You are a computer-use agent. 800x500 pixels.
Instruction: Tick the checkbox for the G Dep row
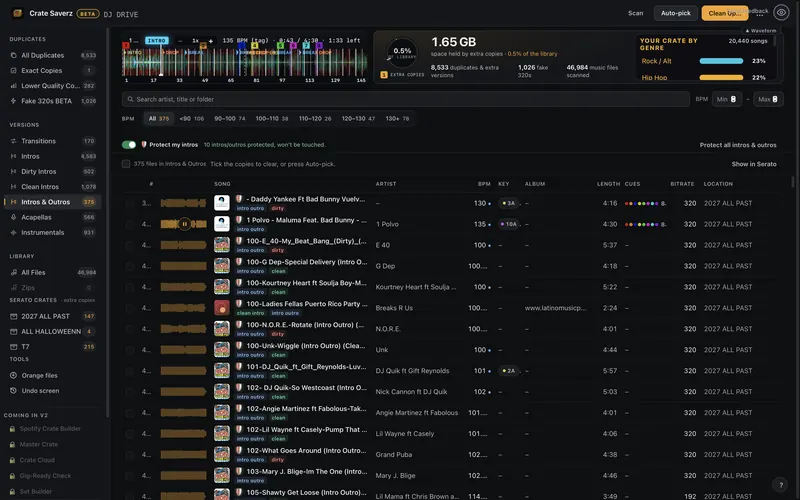pos(130,266)
